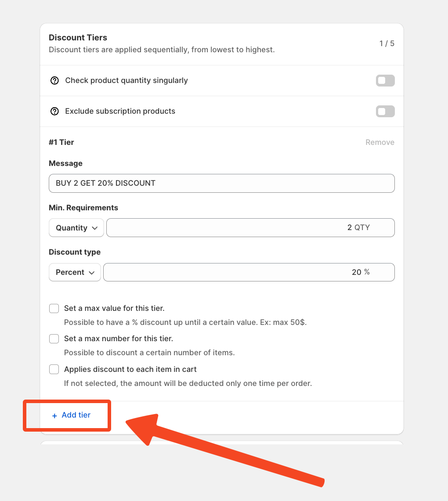Enable Check product quantity singularly switch
Viewport: 448px width, 501px height.
click(385, 81)
